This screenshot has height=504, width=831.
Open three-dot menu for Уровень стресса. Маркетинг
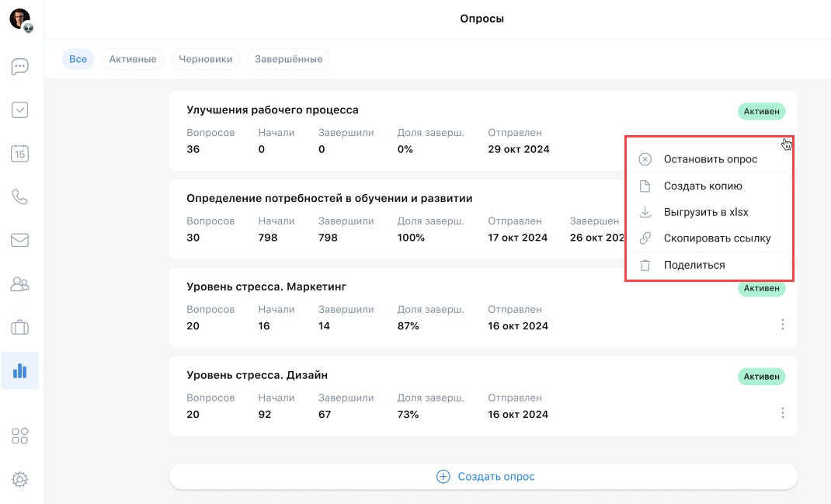(782, 325)
